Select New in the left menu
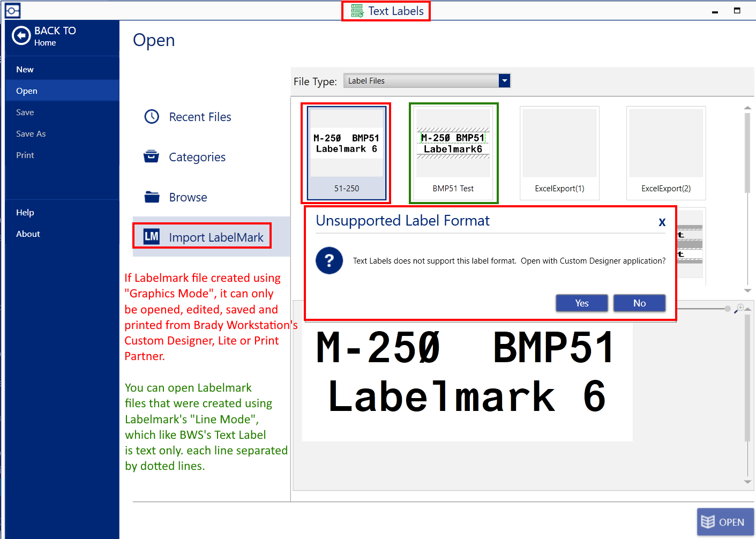Screen dimensions: 756x539 (x=25, y=69)
